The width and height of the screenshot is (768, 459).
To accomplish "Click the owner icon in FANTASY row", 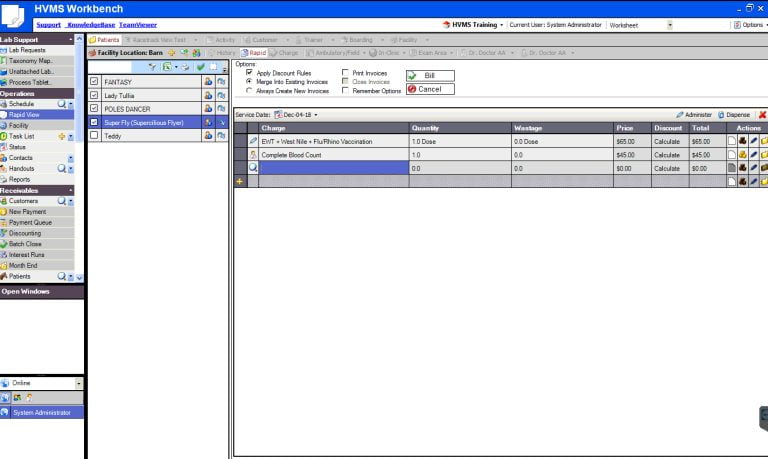I will coord(208,81).
